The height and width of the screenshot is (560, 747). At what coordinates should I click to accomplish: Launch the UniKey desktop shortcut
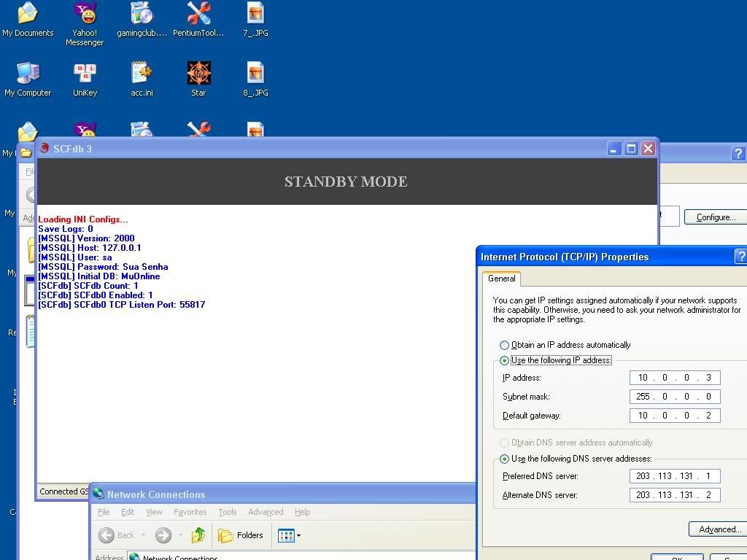pos(85,79)
